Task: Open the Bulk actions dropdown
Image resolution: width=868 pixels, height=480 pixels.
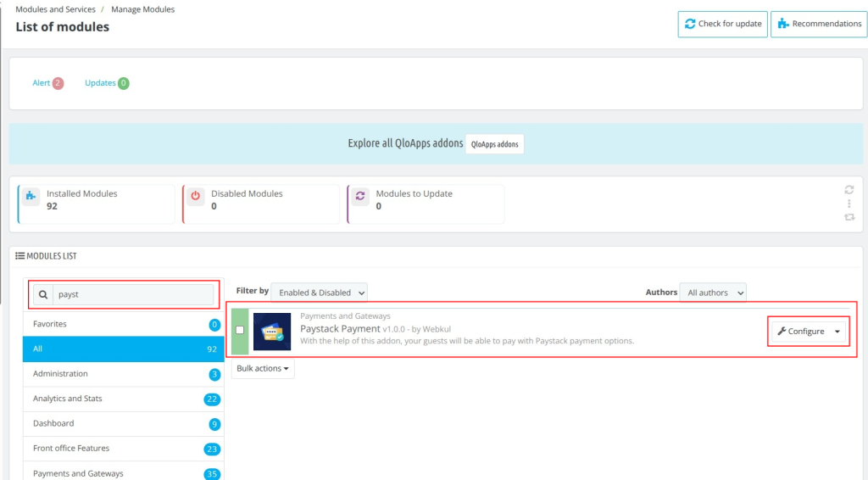Action: 263,368
